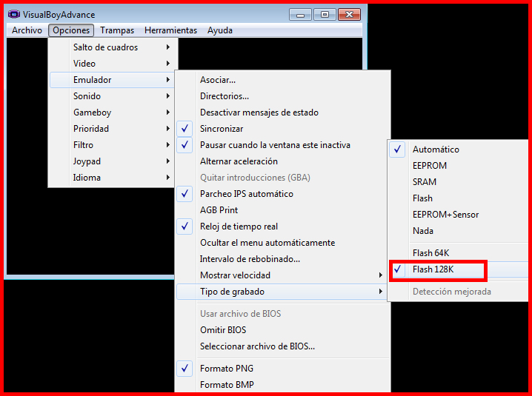Open Tipo de grabado submenu
Screen dimensions: 532x396
click(282, 291)
